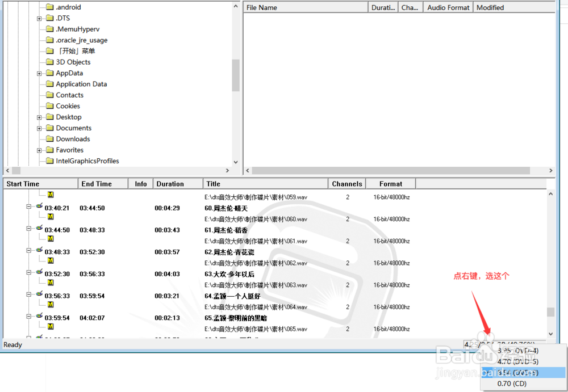The image size is (568, 392).
Task: Collapse track 61.周杰伦-稻香
Action: (28, 229)
